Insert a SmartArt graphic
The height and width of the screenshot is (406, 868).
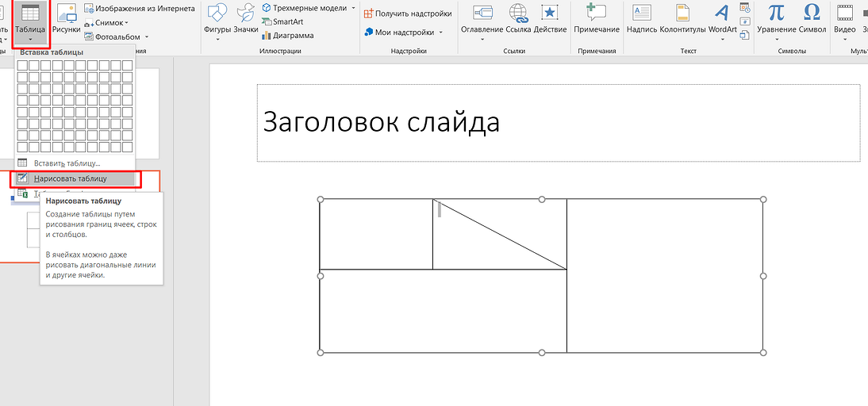[x=286, y=22]
